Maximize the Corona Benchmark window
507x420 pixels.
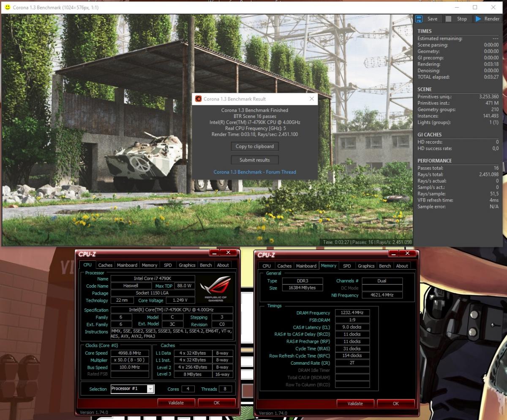click(475, 7)
